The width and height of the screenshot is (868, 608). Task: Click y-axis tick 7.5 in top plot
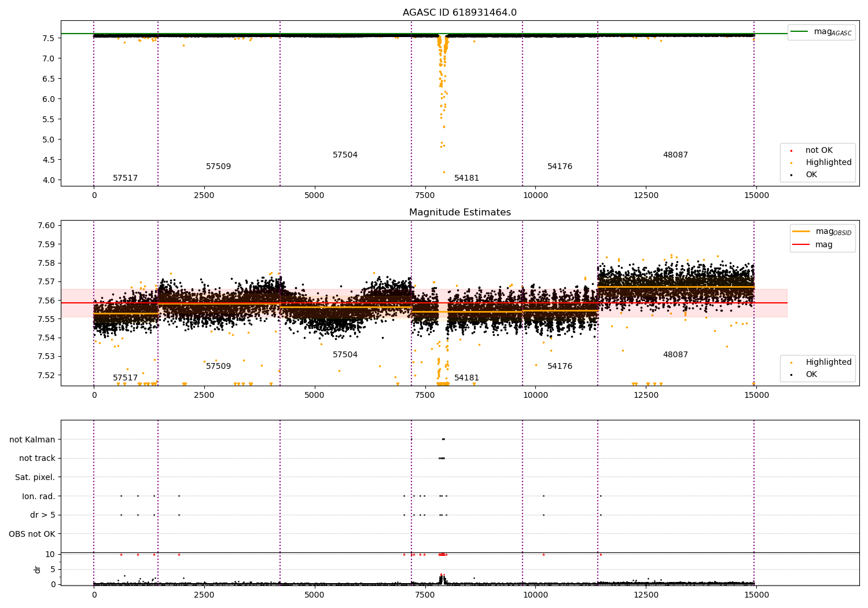click(49, 38)
